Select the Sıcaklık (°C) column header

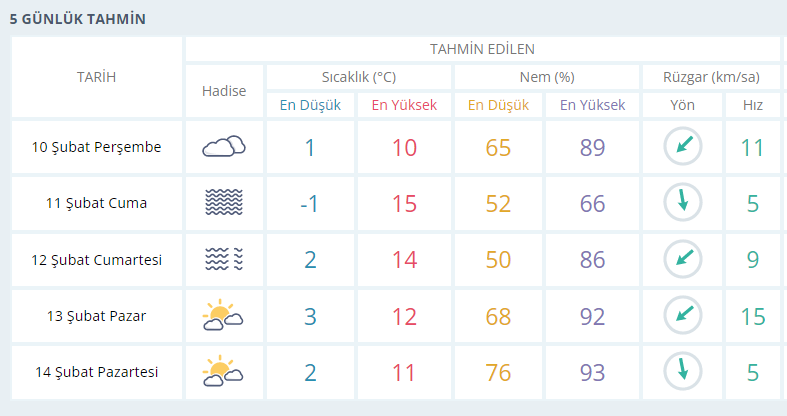pos(359,77)
